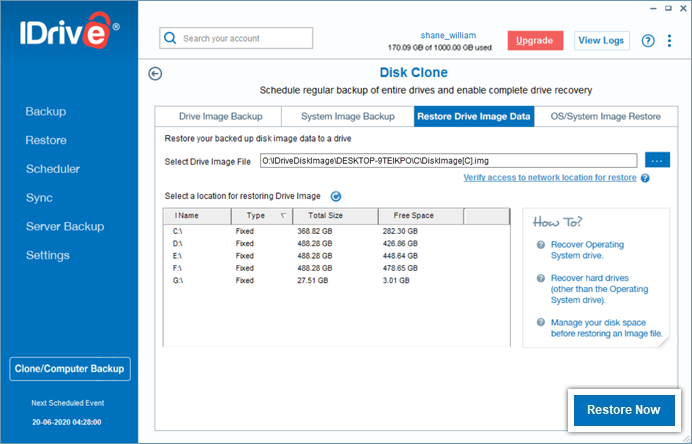Viewport: 692px width, 444px height.
Task: Click the browse ellipsis button
Action: point(657,160)
